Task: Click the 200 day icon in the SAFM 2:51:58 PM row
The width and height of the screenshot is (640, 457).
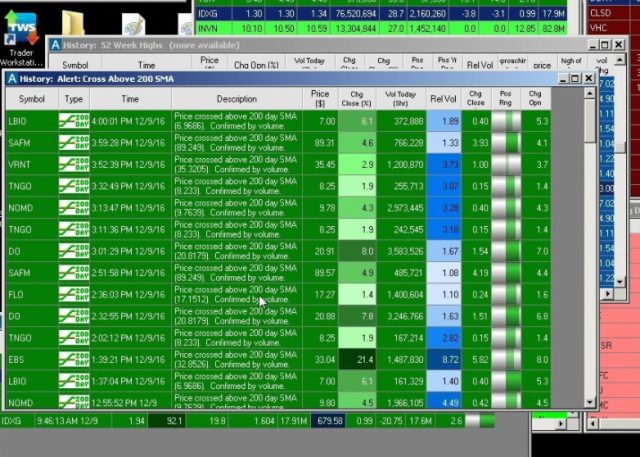Action: [x=74, y=273]
